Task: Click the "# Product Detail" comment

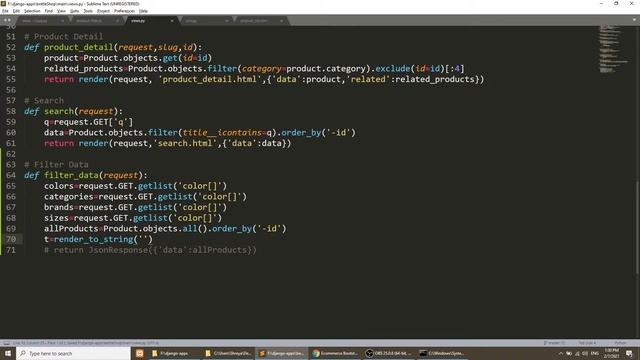Action: click(63, 36)
